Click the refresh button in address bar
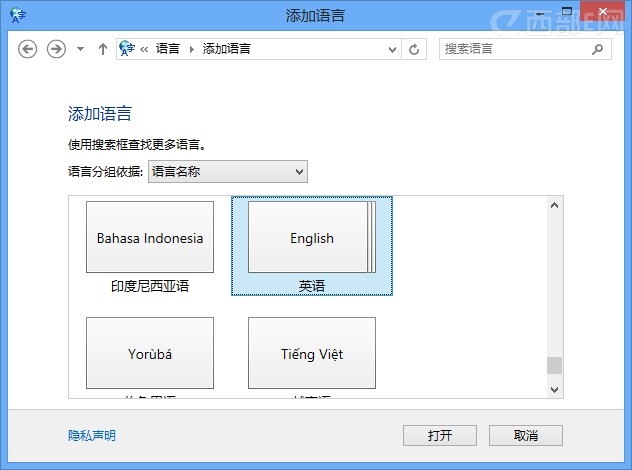This screenshot has height=470, width=632. pos(415,49)
